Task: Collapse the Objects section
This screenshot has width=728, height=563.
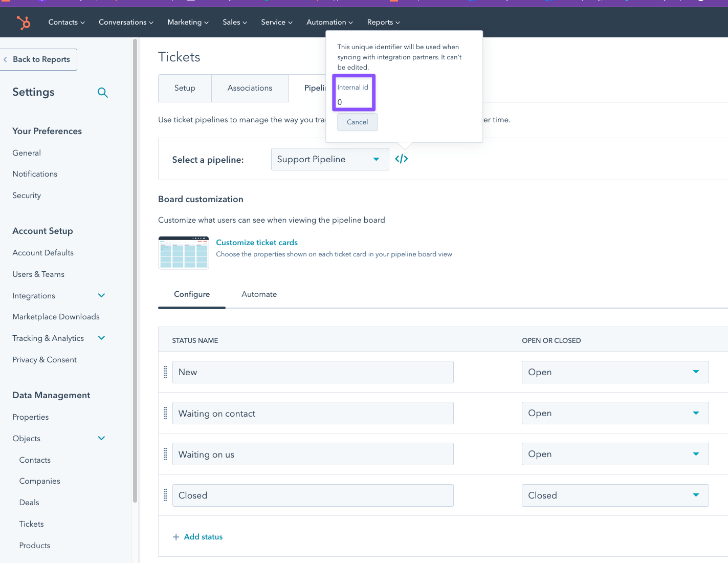Action: 101,438
